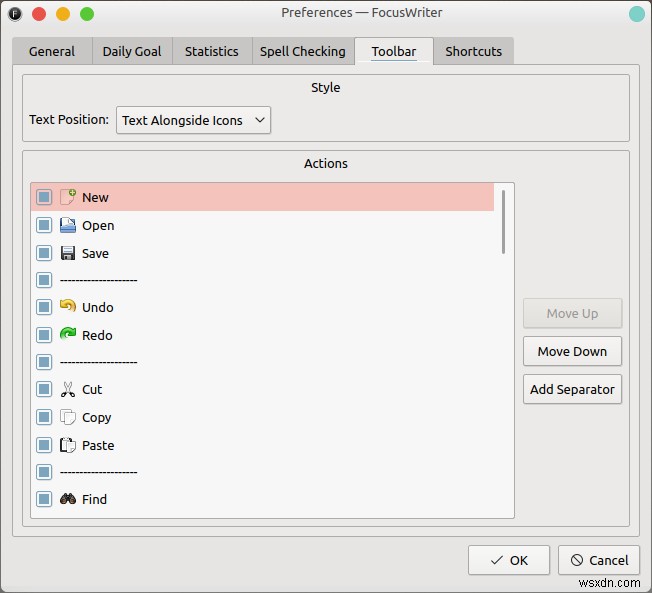
Task: Toggle the Find action checkbox
Action: (44, 499)
